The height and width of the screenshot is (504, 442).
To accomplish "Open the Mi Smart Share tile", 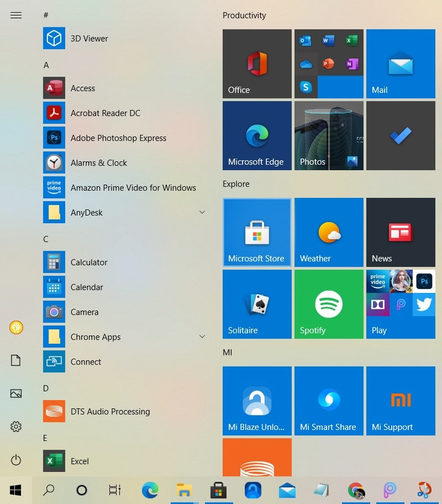I will coord(329,401).
